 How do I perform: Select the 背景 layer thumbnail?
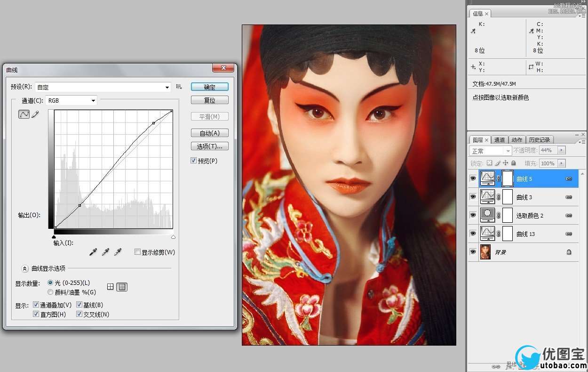(x=485, y=252)
